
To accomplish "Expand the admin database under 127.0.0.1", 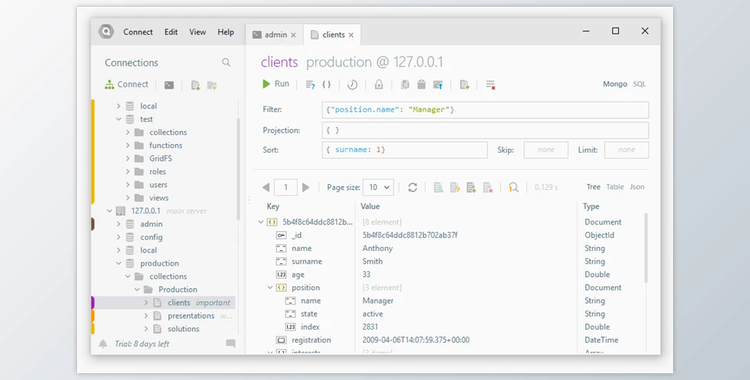I will (119, 224).
